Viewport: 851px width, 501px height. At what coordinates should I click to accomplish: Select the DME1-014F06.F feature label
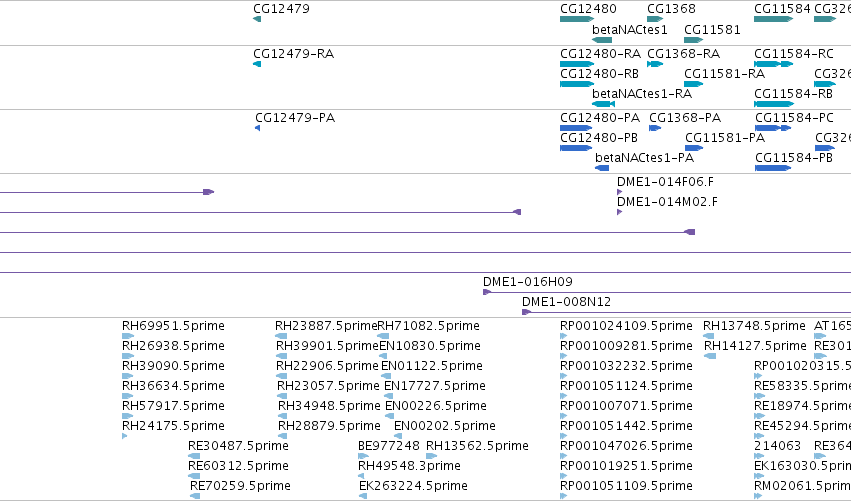point(666,182)
